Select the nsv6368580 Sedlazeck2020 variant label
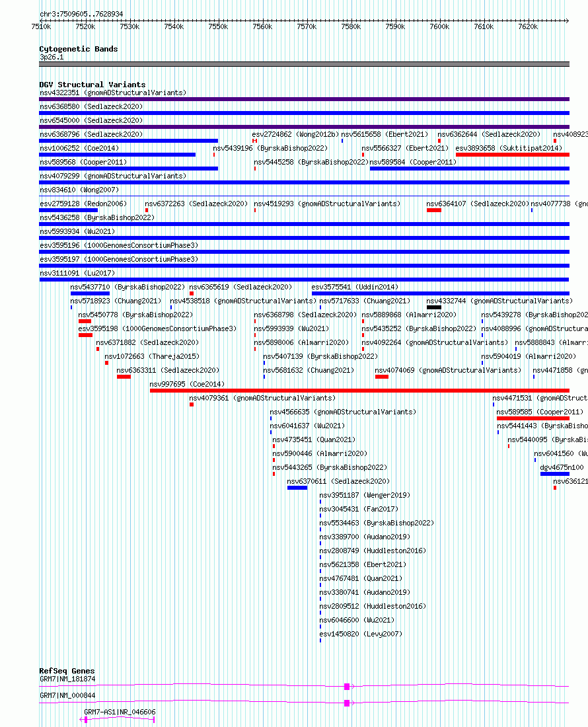Viewport: 588px width, 727px height. coord(91,106)
